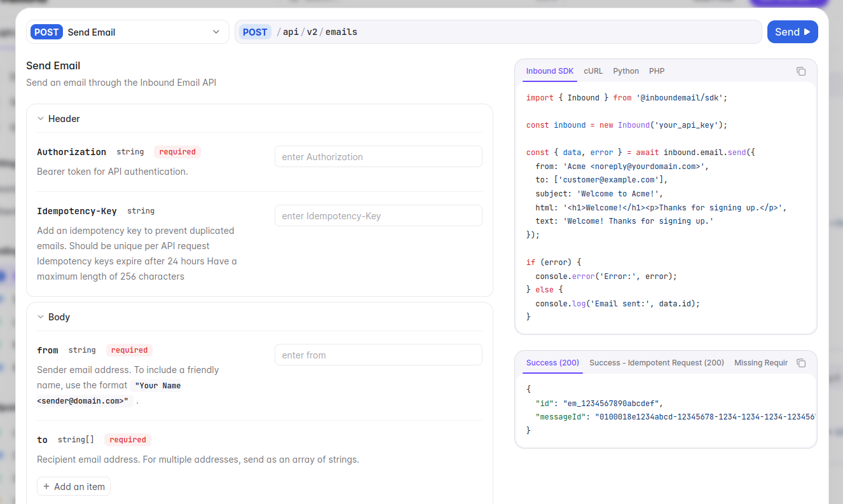Screen dimensions: 843x504
Task: Click the string[] type label
Action: [76, 440]
